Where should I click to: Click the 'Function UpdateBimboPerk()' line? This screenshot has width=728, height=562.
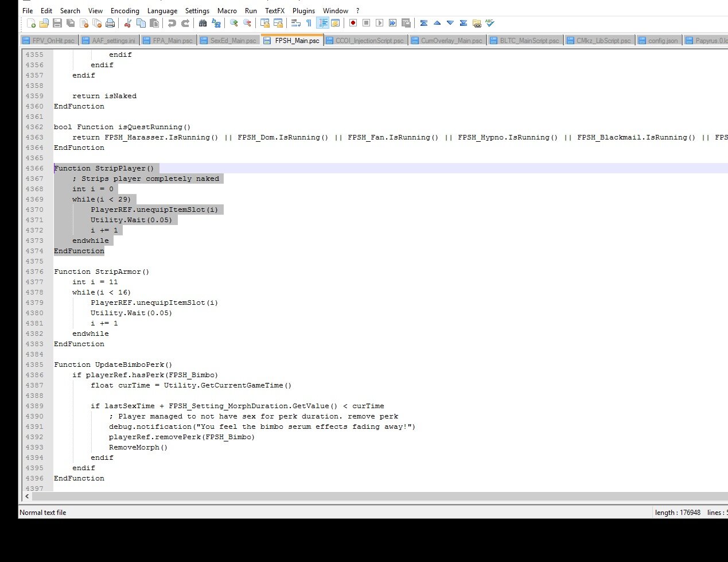113,365
